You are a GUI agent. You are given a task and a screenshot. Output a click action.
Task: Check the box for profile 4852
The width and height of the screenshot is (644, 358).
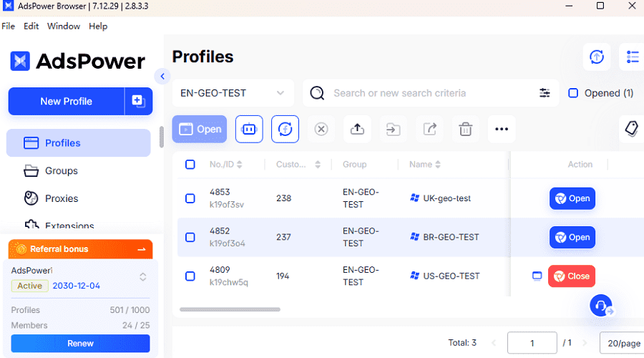pyautogui.click(x=190, y=237)
